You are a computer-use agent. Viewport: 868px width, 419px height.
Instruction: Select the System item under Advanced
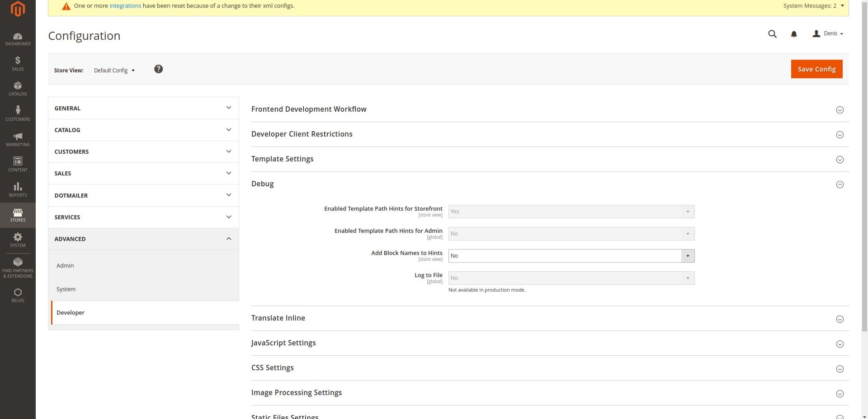coord(66,289)
